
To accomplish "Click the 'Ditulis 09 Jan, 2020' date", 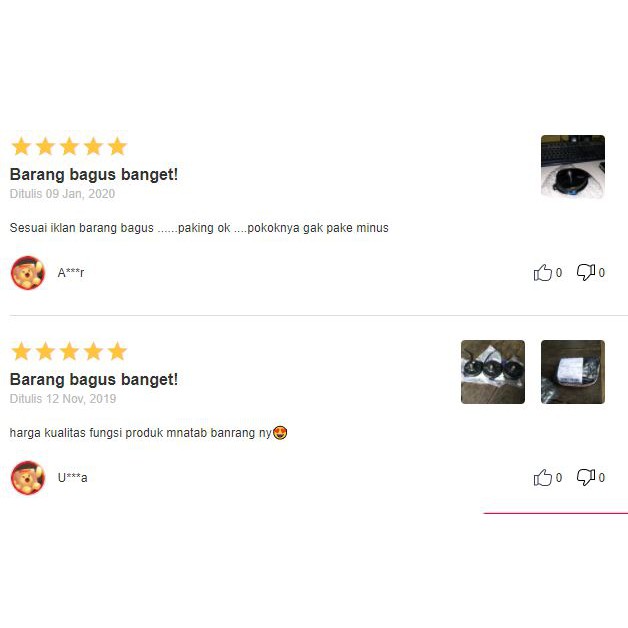I will point(62,194).
